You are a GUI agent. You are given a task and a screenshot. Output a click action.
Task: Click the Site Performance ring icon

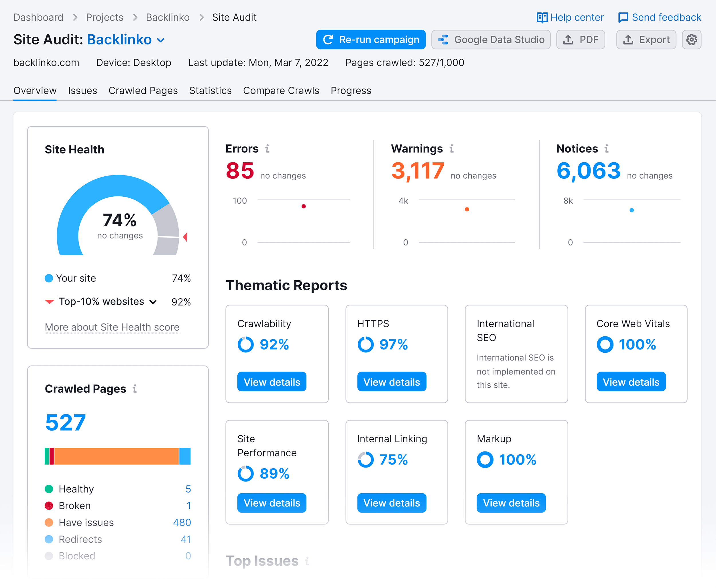[x=246, y=473]
